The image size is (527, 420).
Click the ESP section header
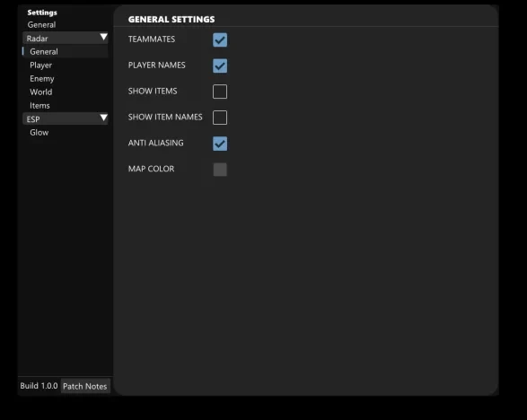[66, 118]
